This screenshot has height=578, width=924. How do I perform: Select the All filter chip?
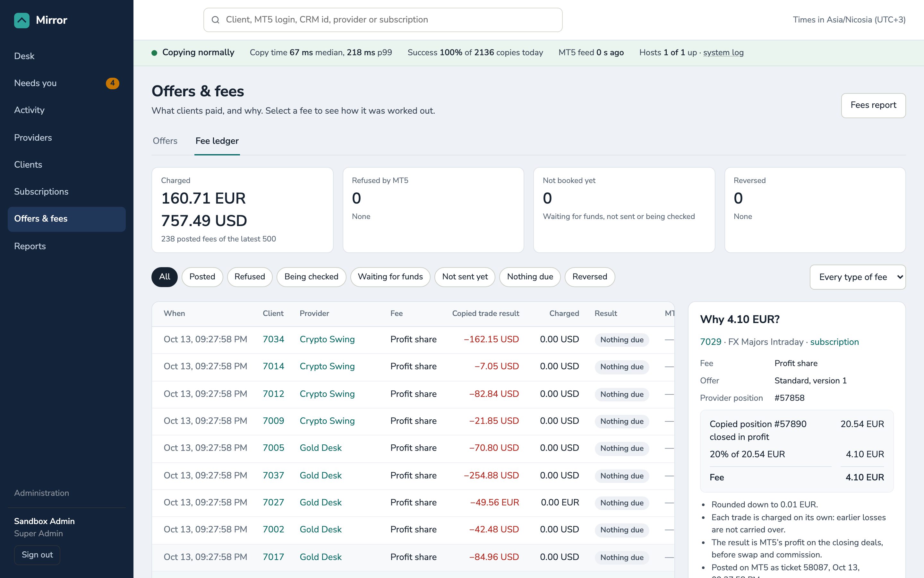click(x=165, y=277)
